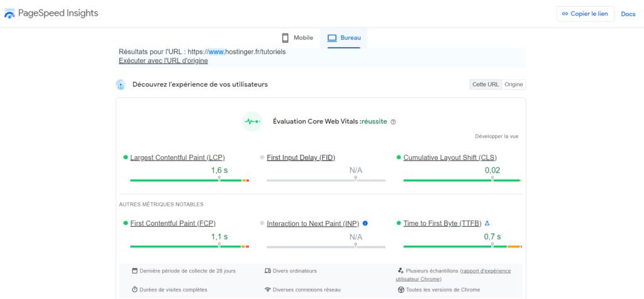Viewport: 644px width, 299px height.
Task: Click the info icon beside Interaction to Next Paint
Action: click(x=365, y=223)
